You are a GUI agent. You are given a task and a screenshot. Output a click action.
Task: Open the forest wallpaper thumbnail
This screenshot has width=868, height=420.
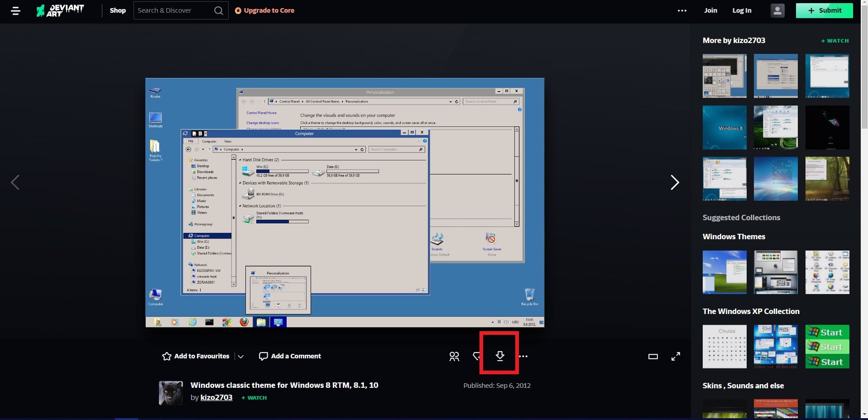827,179
